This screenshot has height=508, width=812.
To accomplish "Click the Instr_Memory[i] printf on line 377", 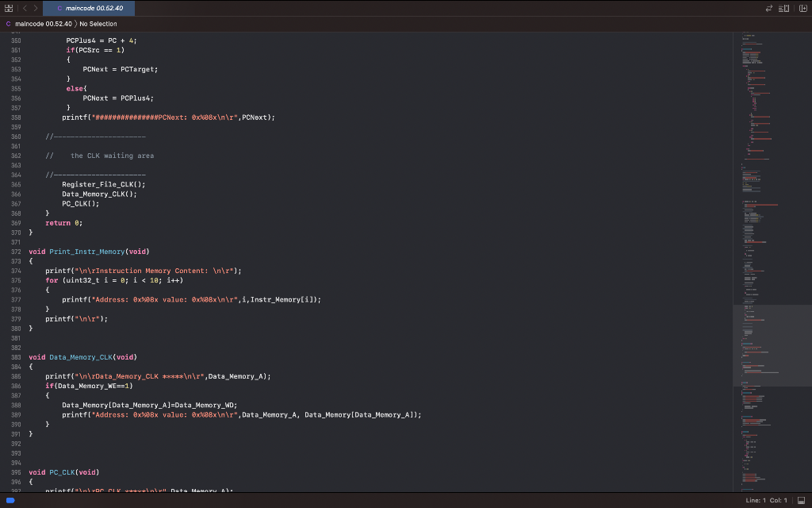I will 192,299.
